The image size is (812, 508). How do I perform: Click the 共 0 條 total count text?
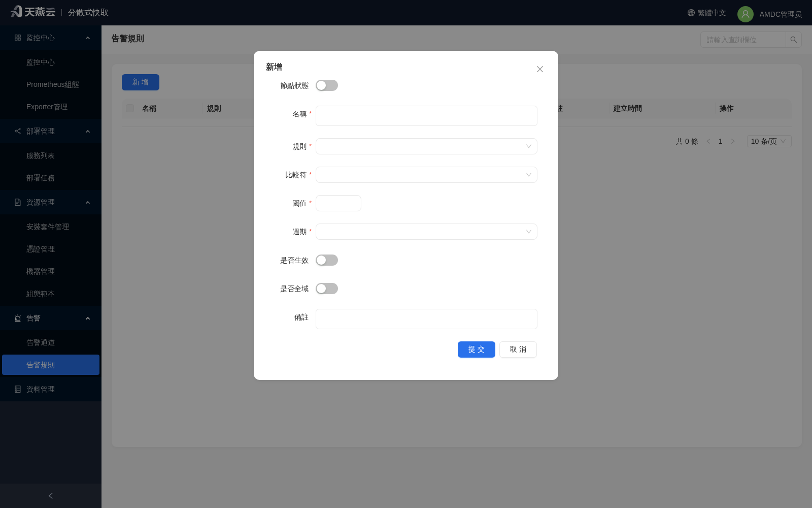click(x=687, y=141)
